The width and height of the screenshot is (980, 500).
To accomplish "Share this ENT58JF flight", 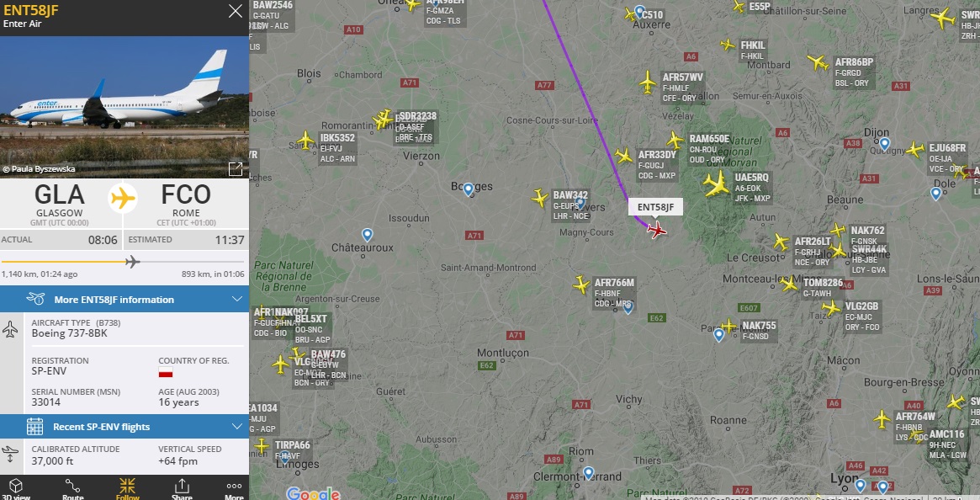I will (182, 488).
